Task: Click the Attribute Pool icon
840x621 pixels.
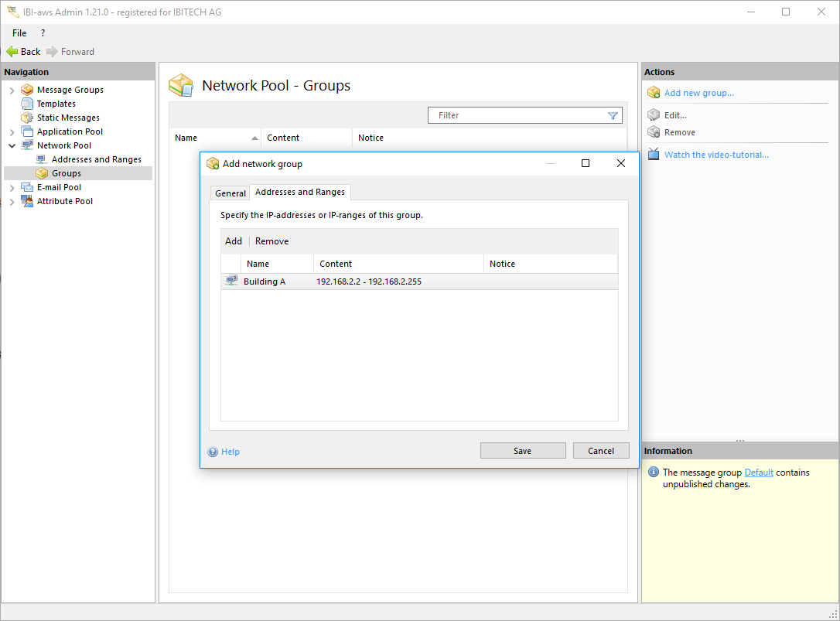Action: tap(27, 201)
